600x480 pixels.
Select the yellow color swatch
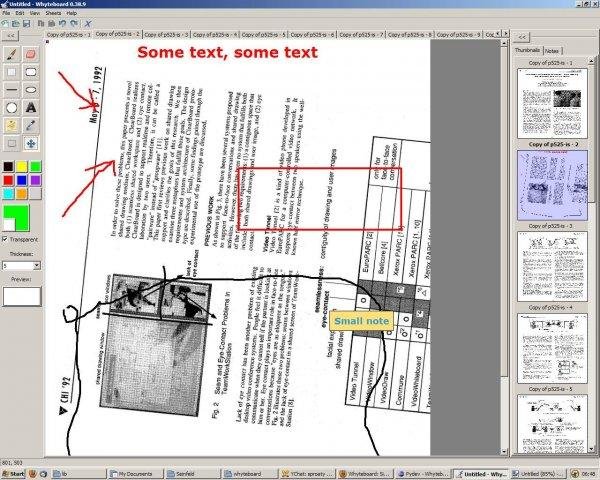click(x=22, y=167)
